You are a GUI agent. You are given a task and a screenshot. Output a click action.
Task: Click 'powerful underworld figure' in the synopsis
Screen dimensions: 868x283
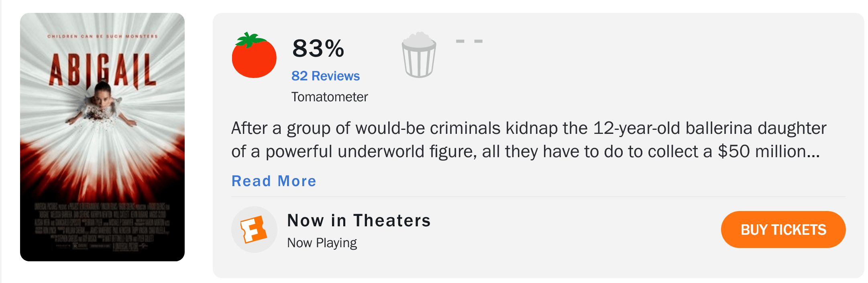click(x=371, y=152)
